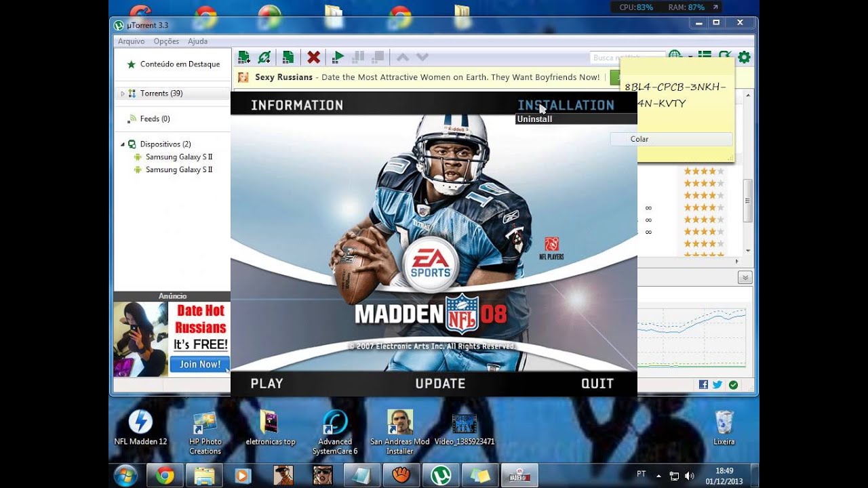868x488 pixels.
Task: Open the HP Photo Creations desktop shortcut
Action: click(x=205, y=432)
